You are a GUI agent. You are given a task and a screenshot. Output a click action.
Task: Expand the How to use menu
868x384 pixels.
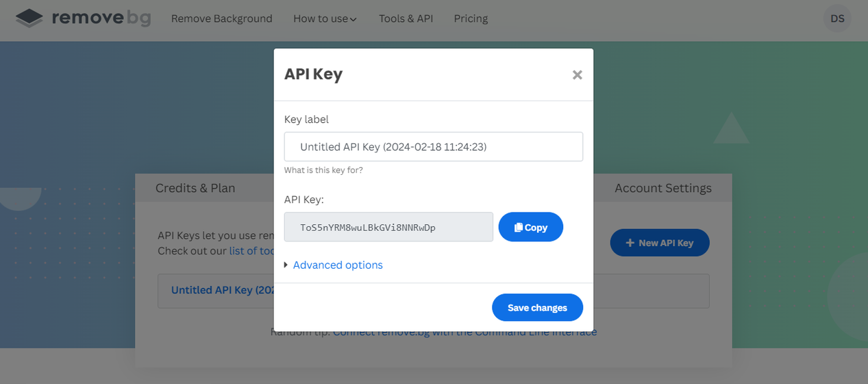click(325, 19)
